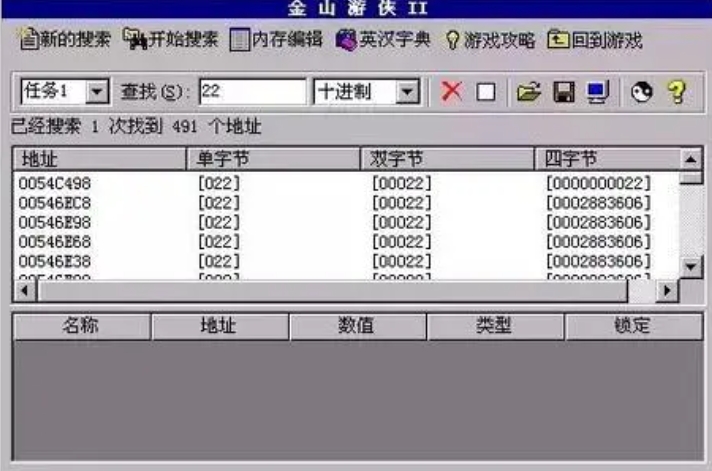Screen dimensions: 712x471
Task: Click the floppy disk save icon
Action: [x=564, y=92]
